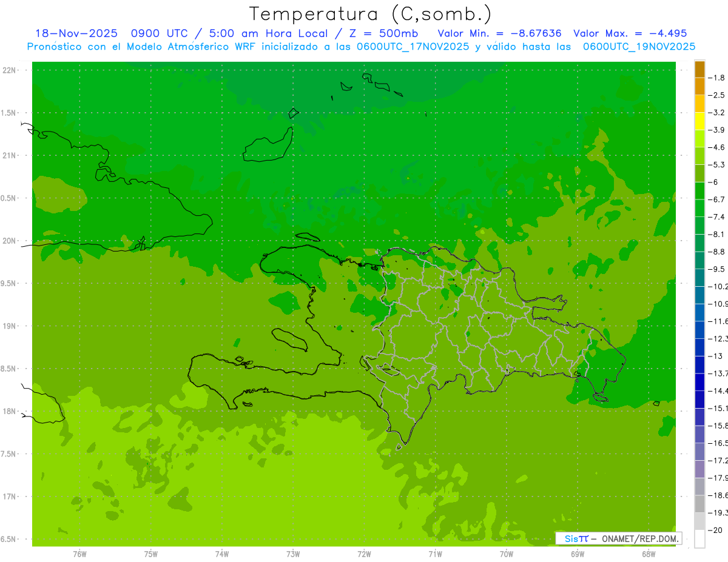This screenshot has width=728, height=562.
Task: Pick the gray swatch between -18.6 and -19.3
Action: pos(699,504)
